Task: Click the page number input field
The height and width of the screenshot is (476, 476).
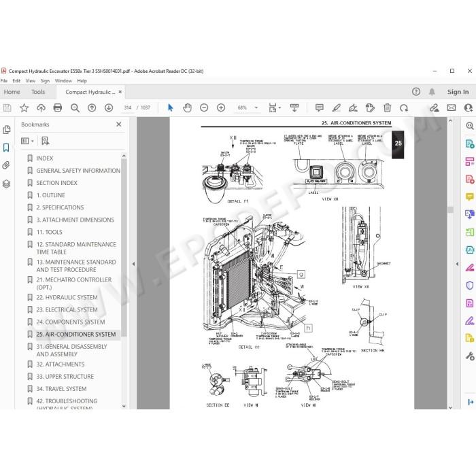Action: pyautogui.click(x=128, y=107)
